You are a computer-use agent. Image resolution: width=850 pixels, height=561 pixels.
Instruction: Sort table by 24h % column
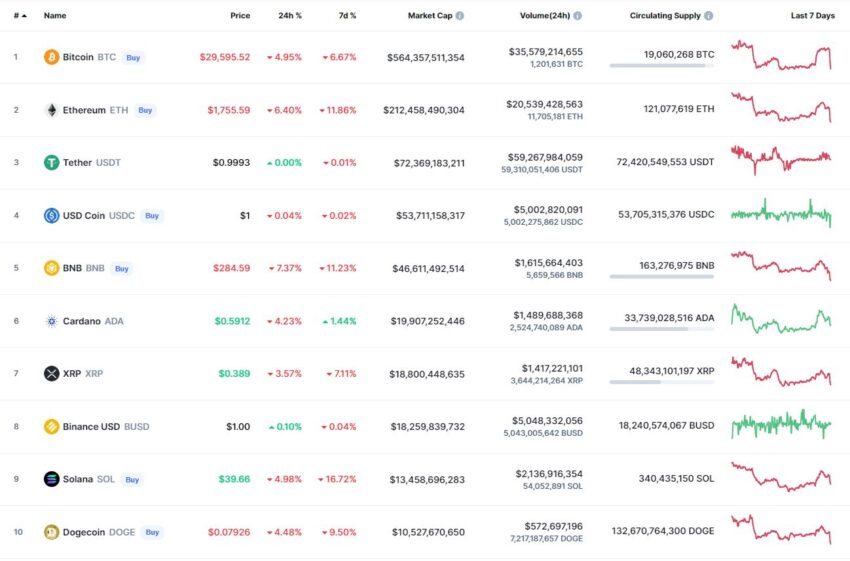click(x=290, y=16)
